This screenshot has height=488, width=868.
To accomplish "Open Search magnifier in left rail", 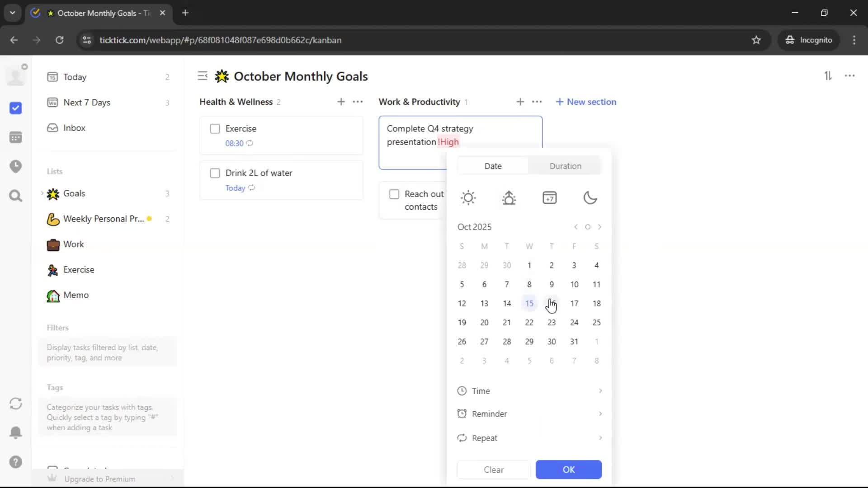I will point(15,196).
